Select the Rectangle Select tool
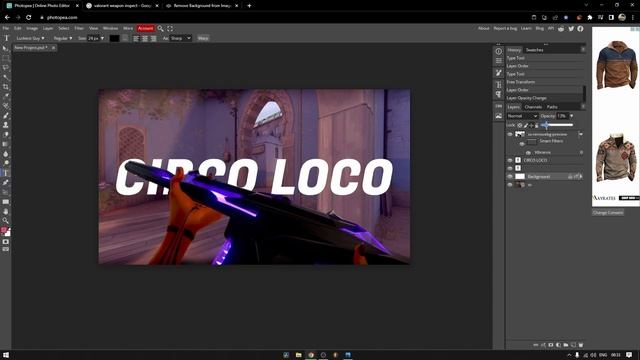This screenshot has width=640, height=360. point(5,58)
